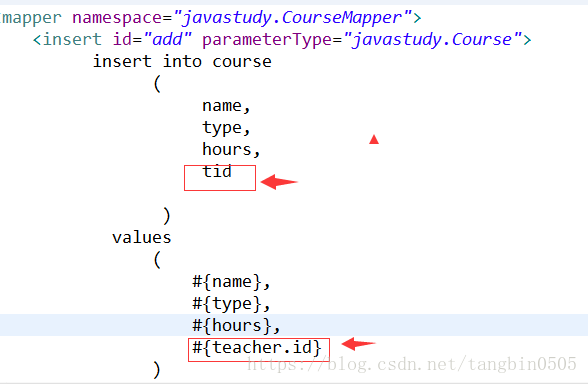
Task: Click the column name "hours,"
Action: coord(231,150)
